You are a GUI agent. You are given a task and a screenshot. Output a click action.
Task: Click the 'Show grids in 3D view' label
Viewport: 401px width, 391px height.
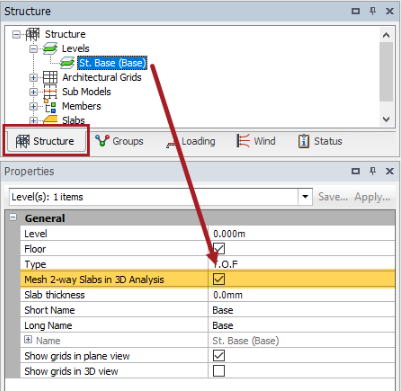(71, 371)
